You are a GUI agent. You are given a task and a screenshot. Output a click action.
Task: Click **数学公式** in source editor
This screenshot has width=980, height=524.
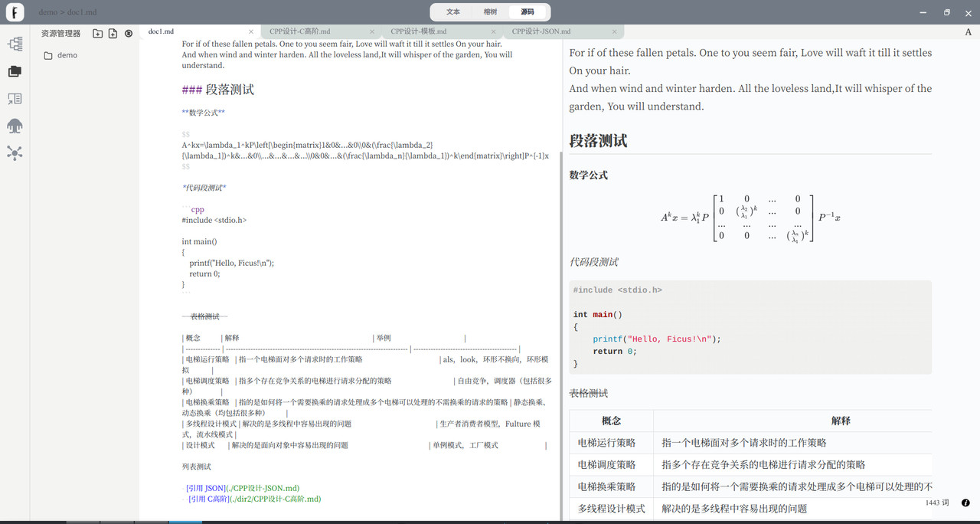click(204, 113)
